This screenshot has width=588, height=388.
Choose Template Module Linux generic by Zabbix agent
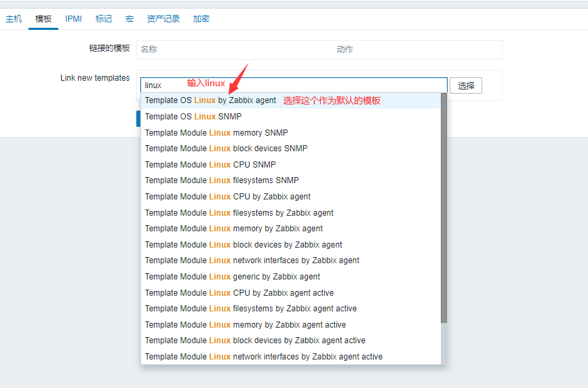(x=291, y=277)
